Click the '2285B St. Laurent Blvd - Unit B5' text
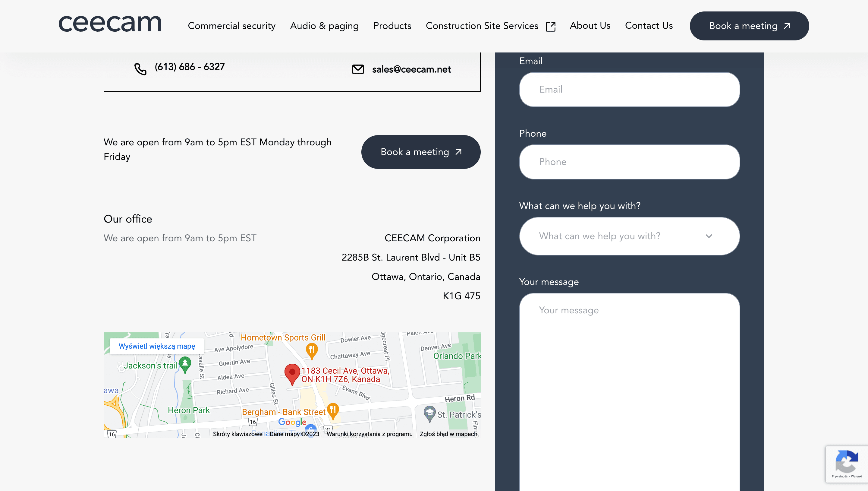This screenshot has height=491, width=868. click(411, 257)
